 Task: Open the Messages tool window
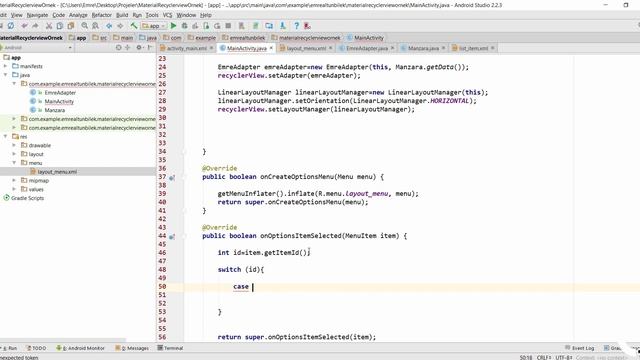(132, 348)
